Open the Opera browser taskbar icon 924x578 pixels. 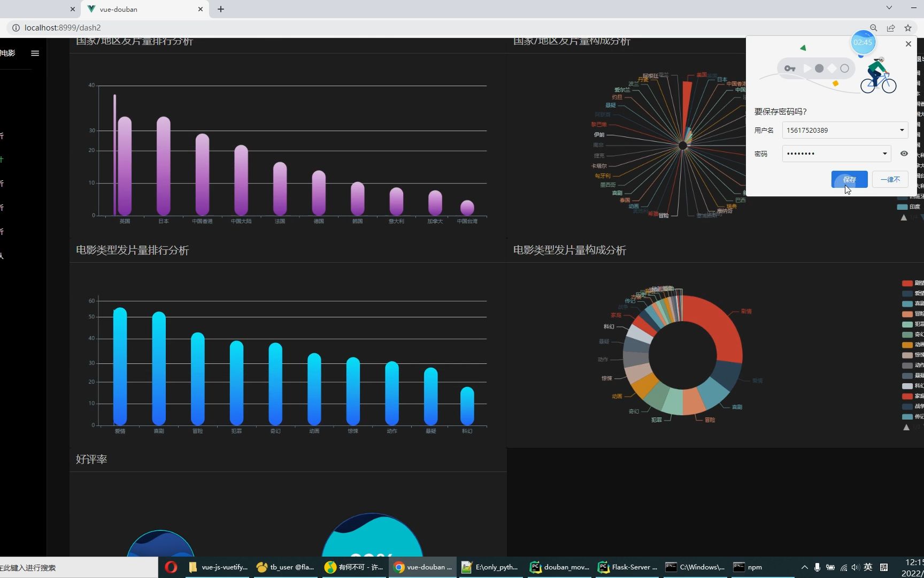[x=171, y=567]
